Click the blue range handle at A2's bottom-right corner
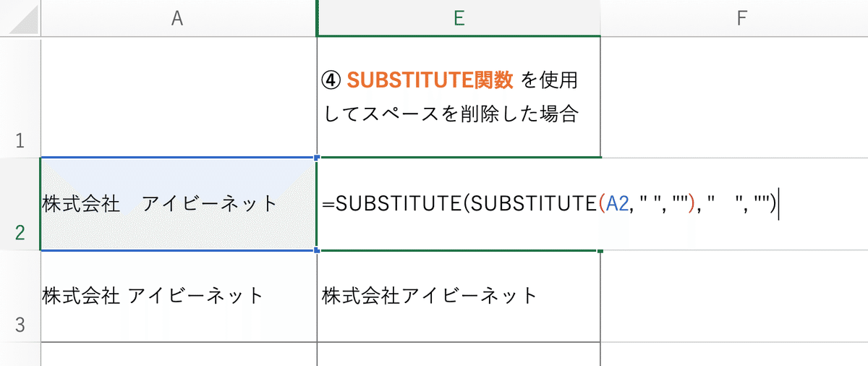Viewport: 868px width, 366px height. click(317, 250)
